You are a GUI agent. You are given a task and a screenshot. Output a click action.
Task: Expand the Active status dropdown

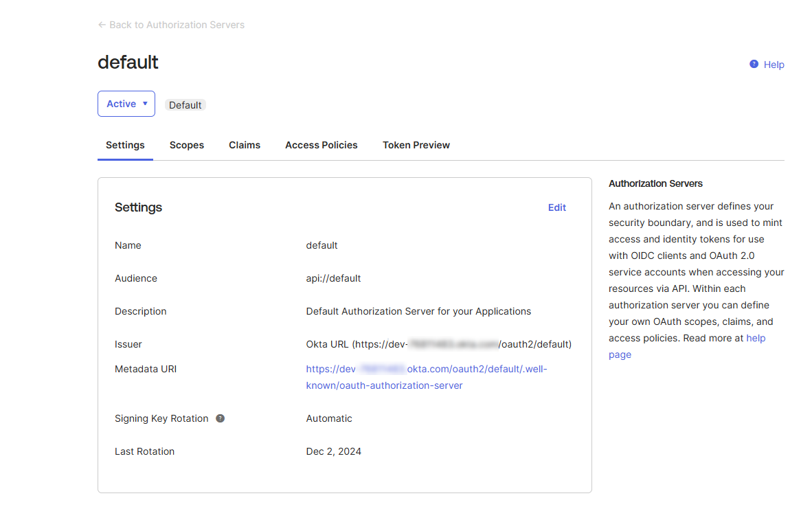(126, 104)
